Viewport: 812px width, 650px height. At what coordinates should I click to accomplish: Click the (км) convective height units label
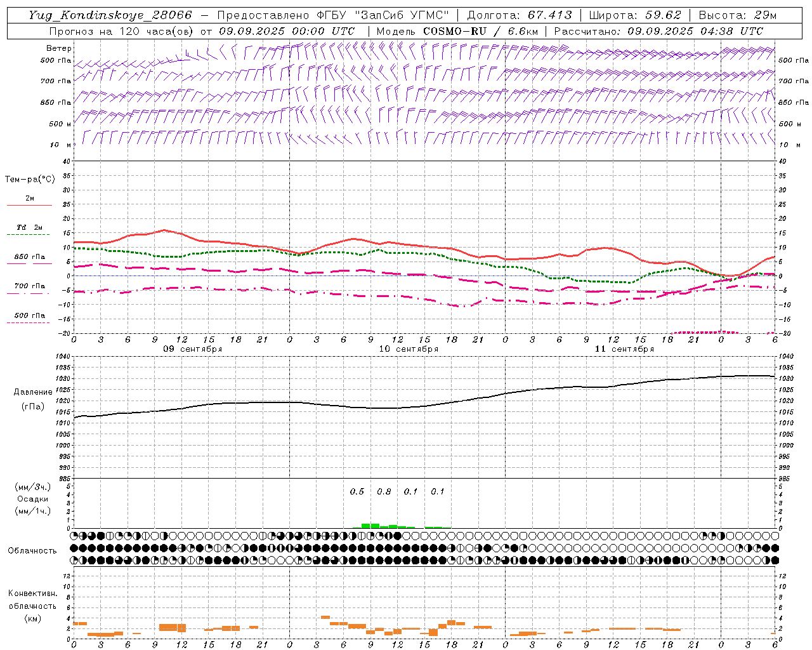[32, 618]
